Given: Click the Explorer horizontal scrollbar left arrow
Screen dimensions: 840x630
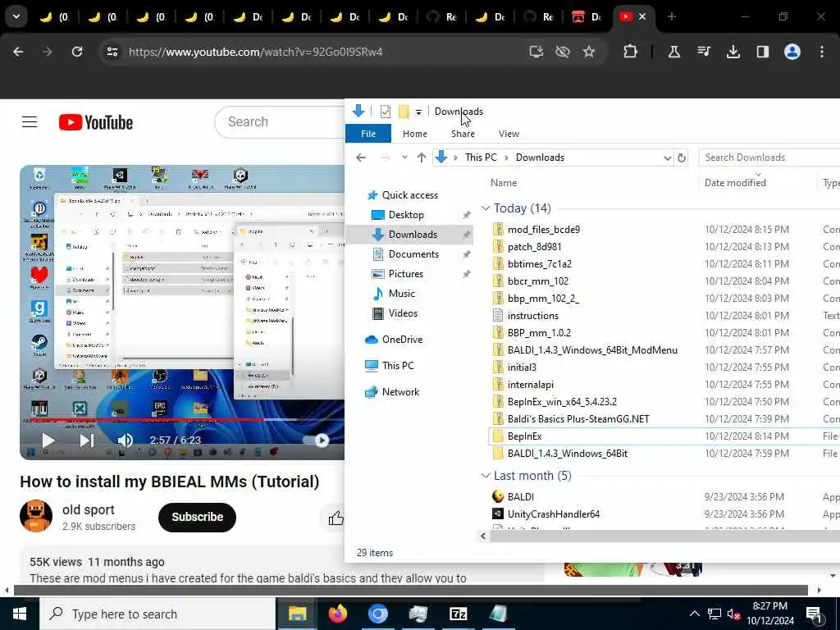Looking at the screenshot, I should click(x=483, y=536).
